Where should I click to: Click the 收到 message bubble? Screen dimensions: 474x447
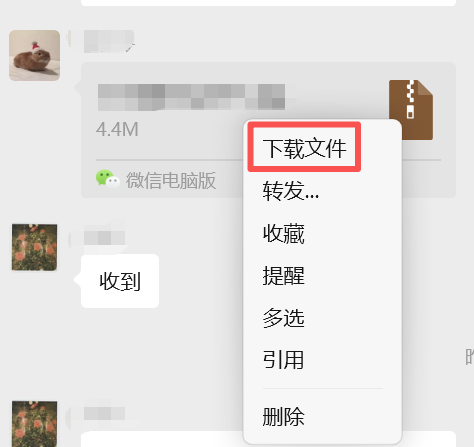pos(120,281)
